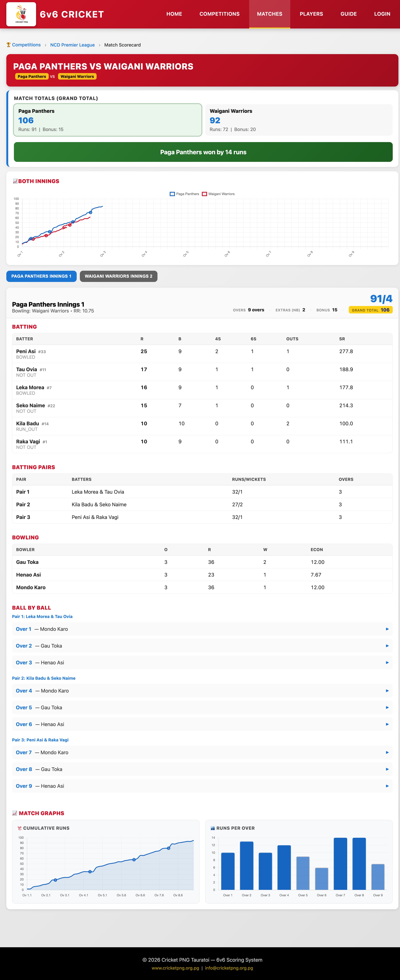Click the SR column header in Batting table
This screenshot has height=980, width=400.
tap(342, 339)
